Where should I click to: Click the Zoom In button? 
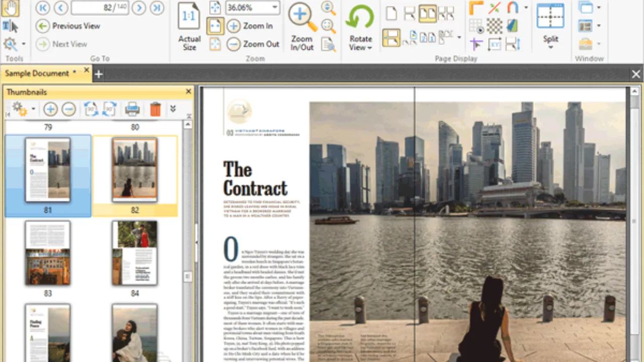[x=250, y=26]
